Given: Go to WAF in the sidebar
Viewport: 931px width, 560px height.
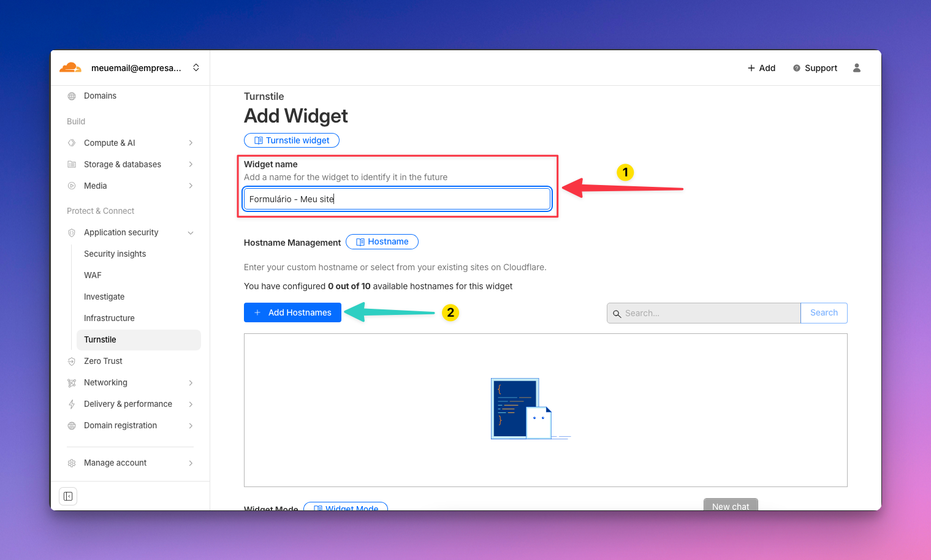Looking at the screenshot, I should point(93,276).
